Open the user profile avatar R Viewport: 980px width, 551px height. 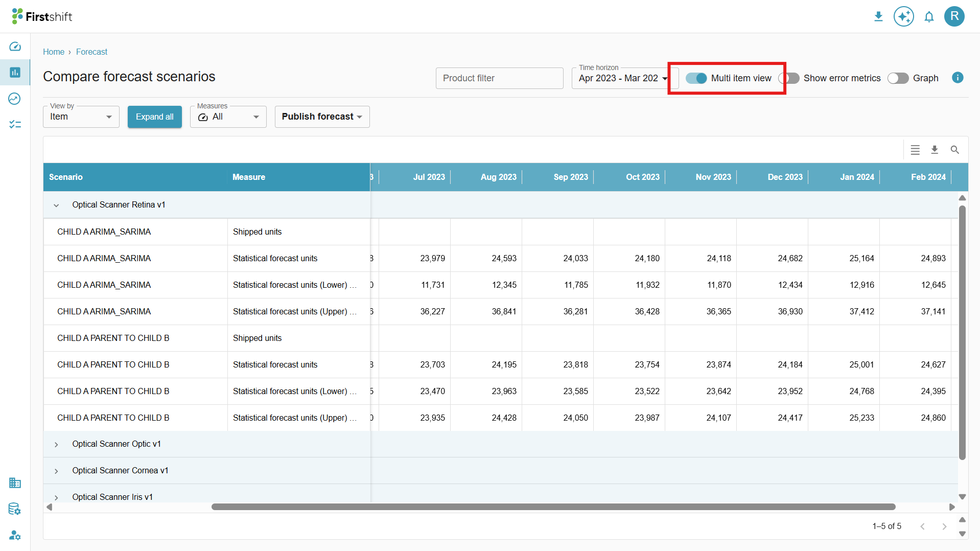(x=954, y=16)
